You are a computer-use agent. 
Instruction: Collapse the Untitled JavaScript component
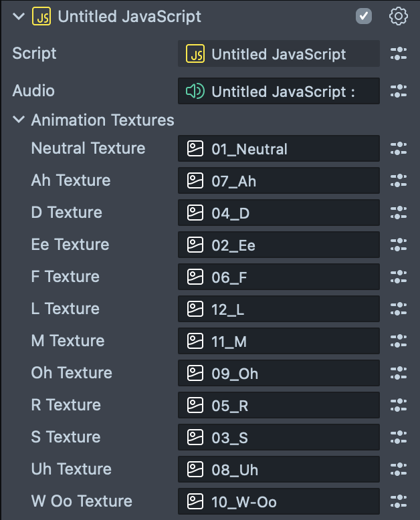[18, 17]
